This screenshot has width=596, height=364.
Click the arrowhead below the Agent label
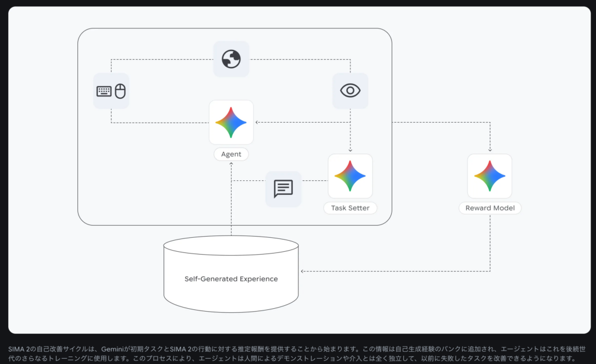[x=231, y=165]
